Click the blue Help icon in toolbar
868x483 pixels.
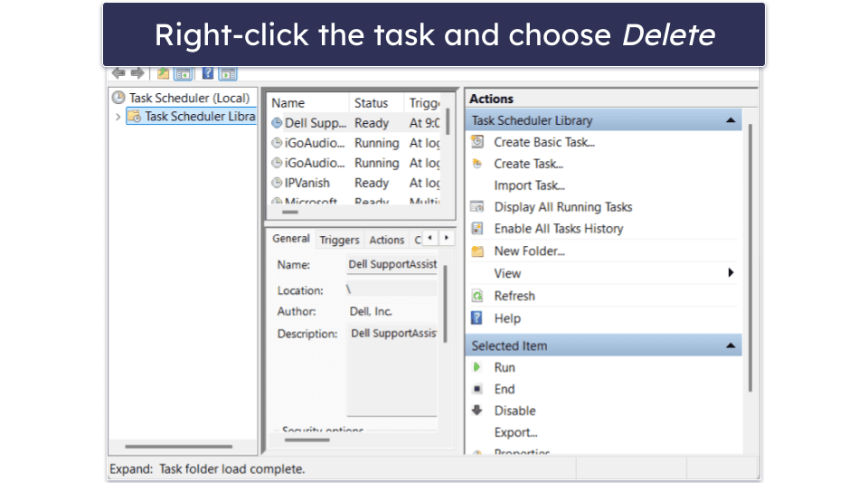pyautogui.click(x=207, y=73)
